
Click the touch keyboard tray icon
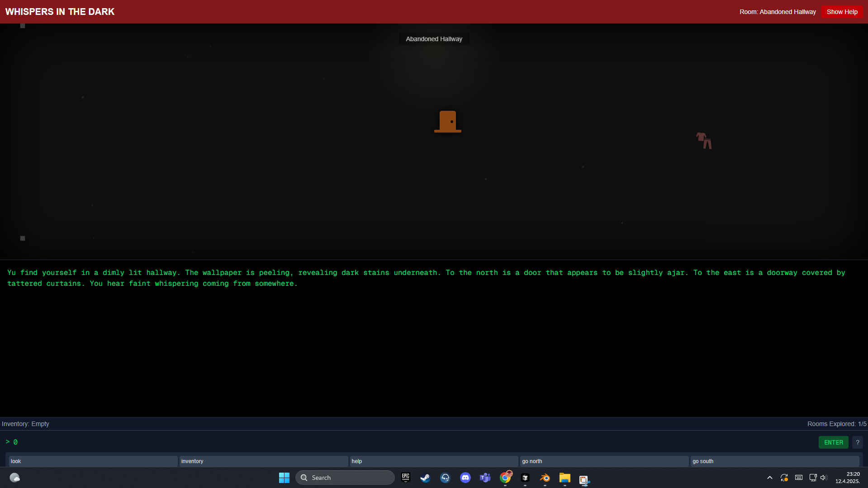[x=799, y=478]
